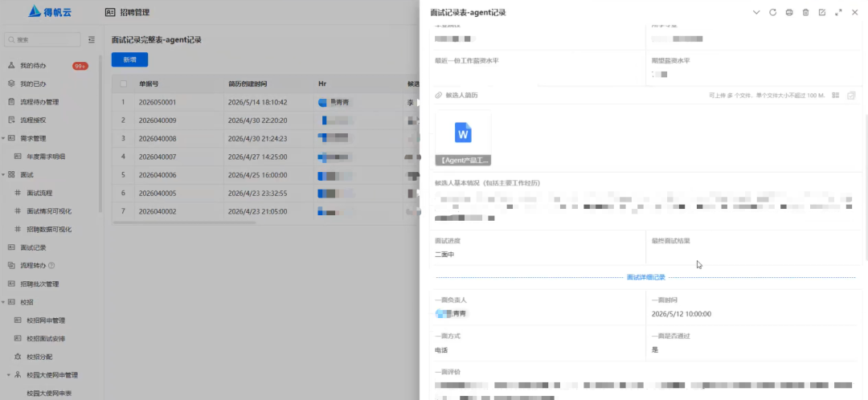Collapse the 校园大使网申管理 tree arrow

click(9, 375)
